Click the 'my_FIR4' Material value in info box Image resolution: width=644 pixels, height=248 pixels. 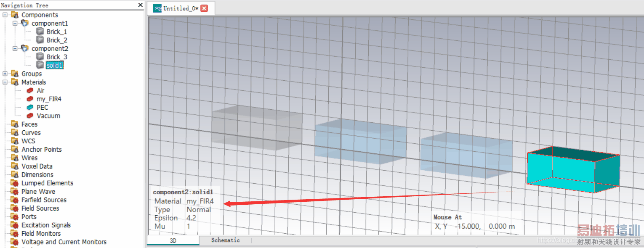pyautogui.click(x=200, y=201)
